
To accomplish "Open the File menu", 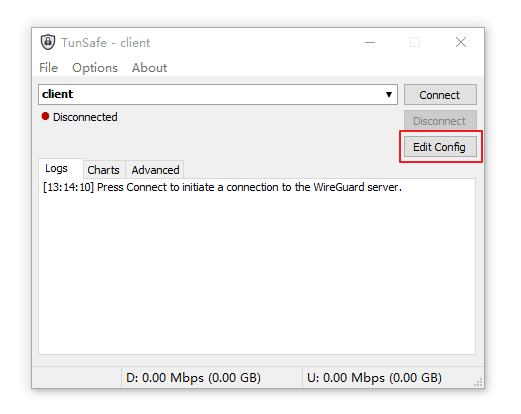I will (x=49, y=68).
